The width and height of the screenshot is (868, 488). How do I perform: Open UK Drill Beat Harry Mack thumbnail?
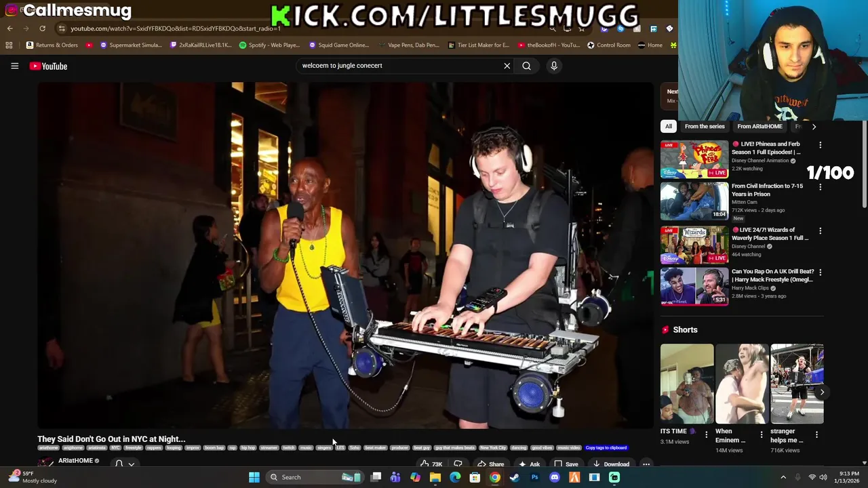pyautogui.click(x=694, y=287)
